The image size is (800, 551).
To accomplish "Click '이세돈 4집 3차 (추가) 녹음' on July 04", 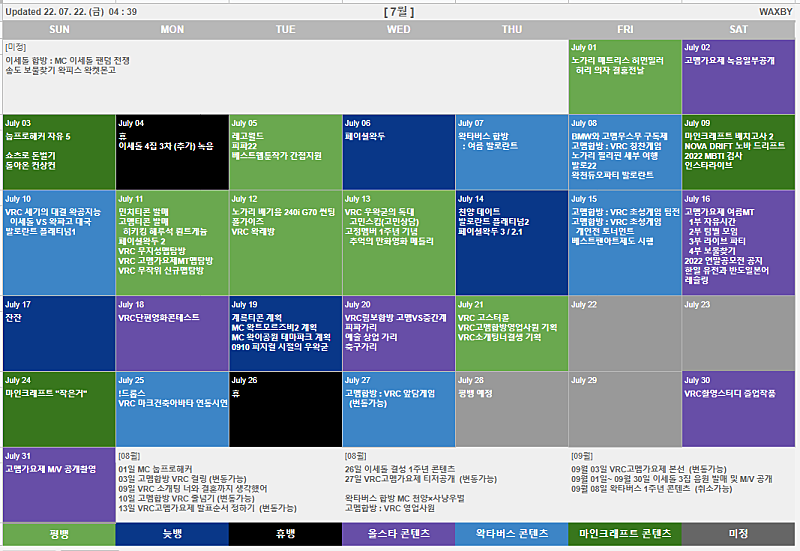I will point(166,146).
